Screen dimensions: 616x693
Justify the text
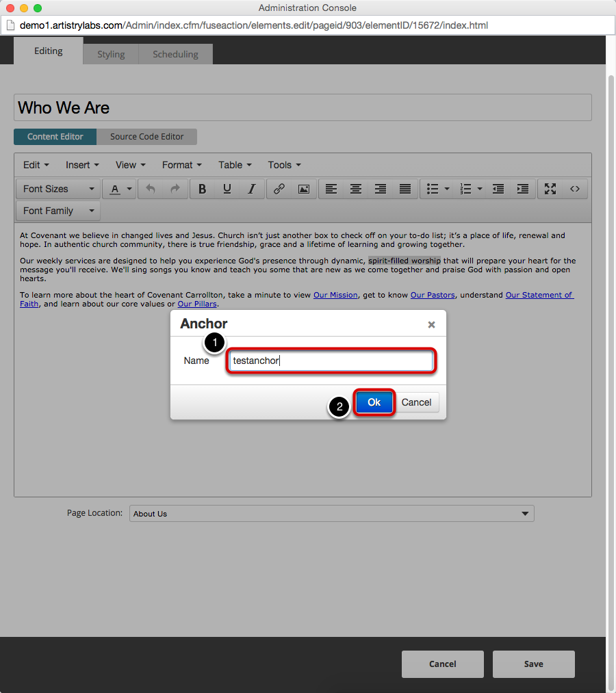[405, 189]
